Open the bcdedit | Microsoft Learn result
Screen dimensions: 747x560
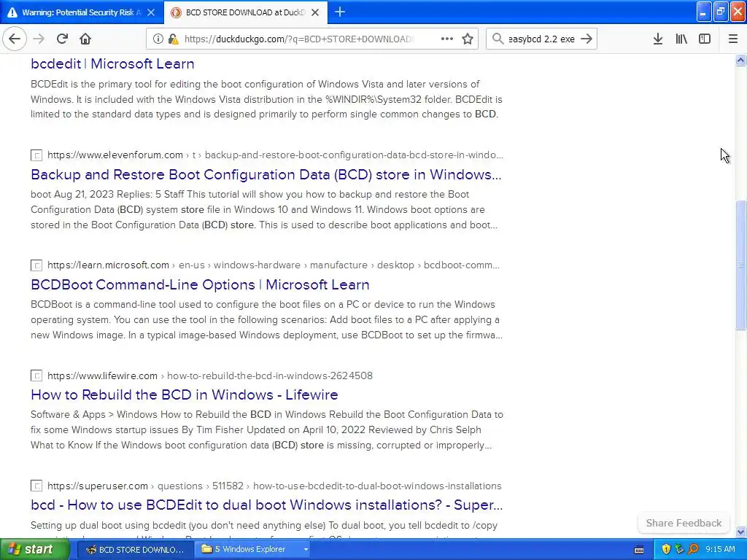[x=112, y=63]
